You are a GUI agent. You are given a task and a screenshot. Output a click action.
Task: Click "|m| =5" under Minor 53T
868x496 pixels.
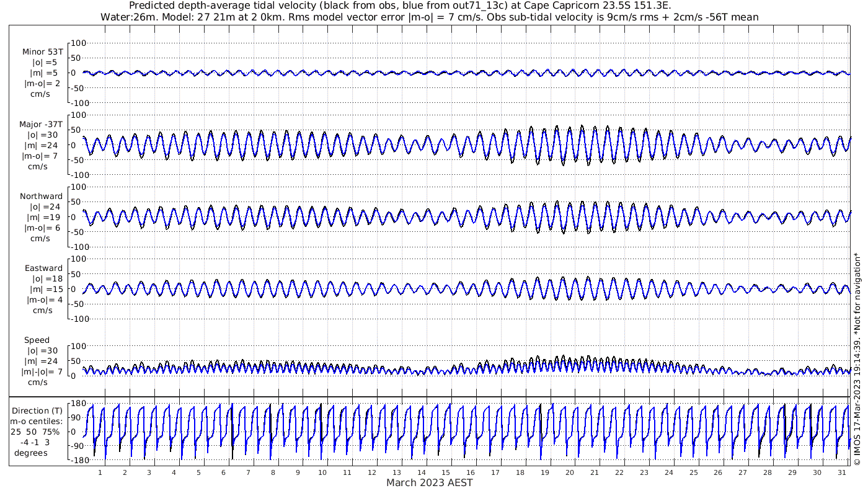pyautogui.click(x=44, y=73)
